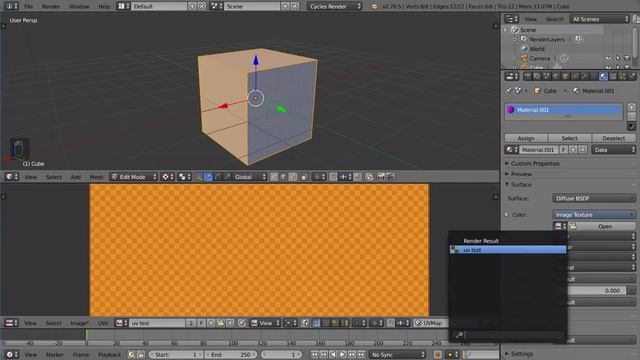
Task: Click the Material.001 purple preview sphere
Action: pyautogui.click(x=510, y=110)
